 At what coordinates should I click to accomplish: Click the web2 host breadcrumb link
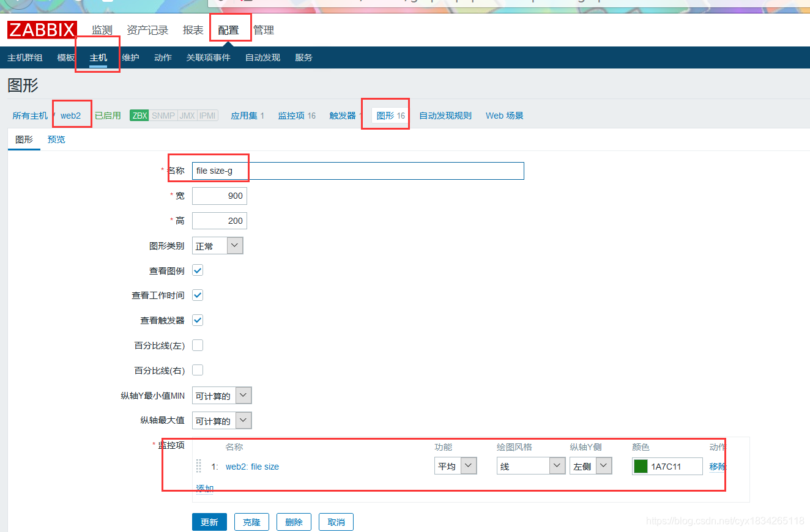click(x=70, y=116)
